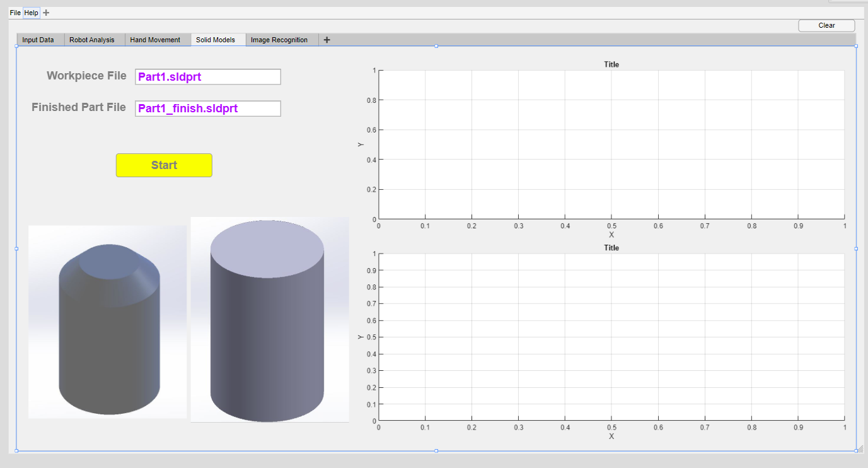This screenshot has height=468, width=868.
Task: Switch to the Robot Analysis tab
Action: (93, 39)
